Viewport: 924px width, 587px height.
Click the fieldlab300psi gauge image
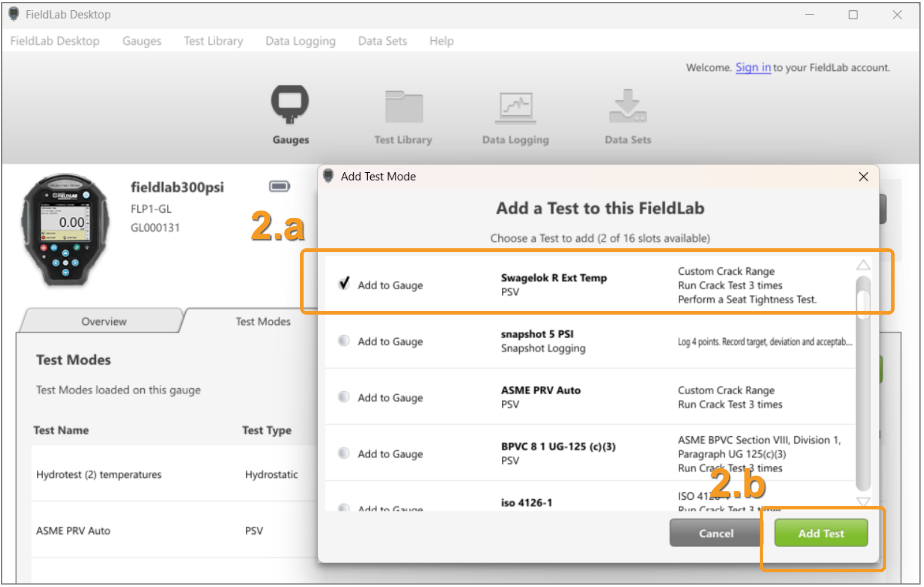coord(65,229)
